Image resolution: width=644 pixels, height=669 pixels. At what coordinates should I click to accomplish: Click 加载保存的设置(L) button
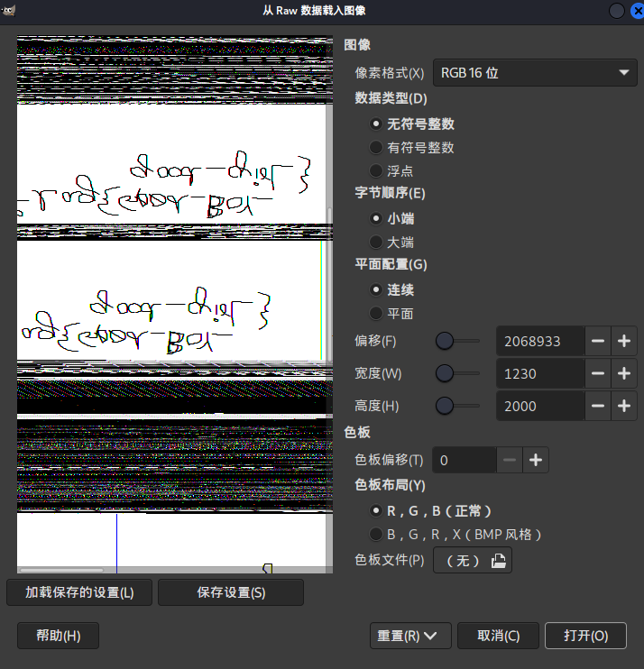coord(79,592)
